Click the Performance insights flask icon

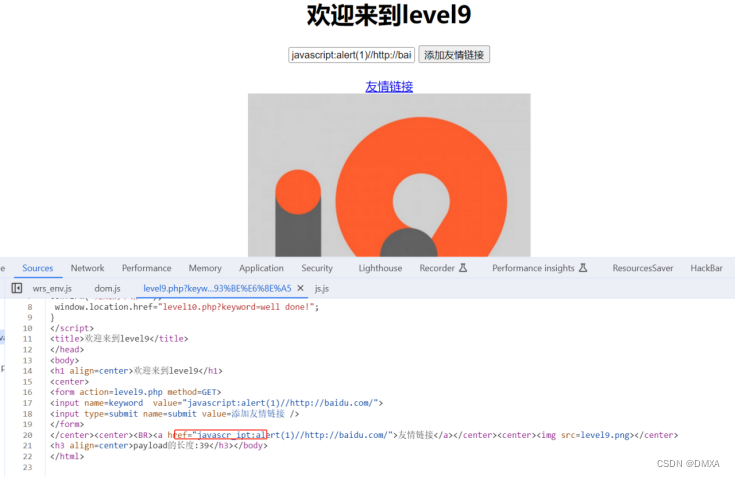tap(583, 268)
